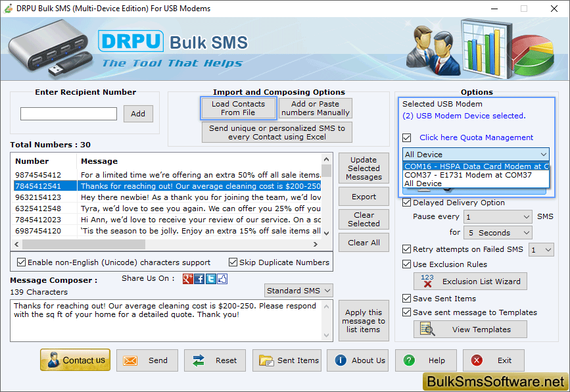Screen dimensions: 570x392
Task: Select row with number 9874545412
Action: [x=168, y=175]
